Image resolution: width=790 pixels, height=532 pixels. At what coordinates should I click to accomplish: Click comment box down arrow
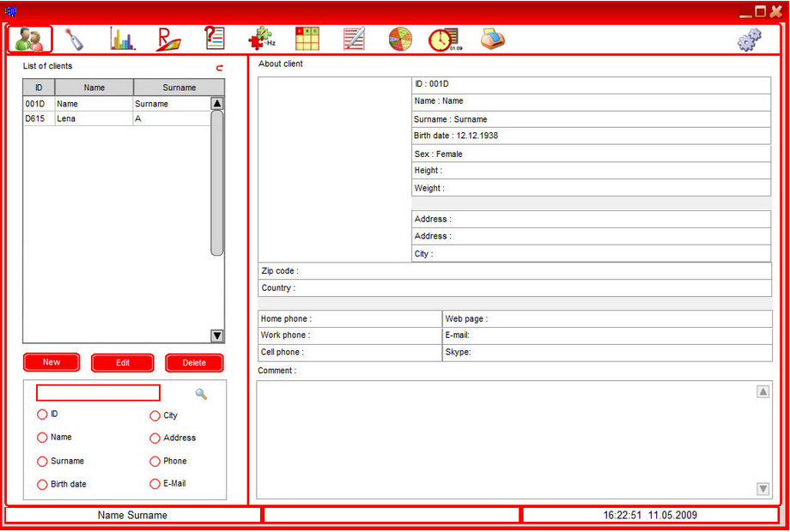point(763,489)
